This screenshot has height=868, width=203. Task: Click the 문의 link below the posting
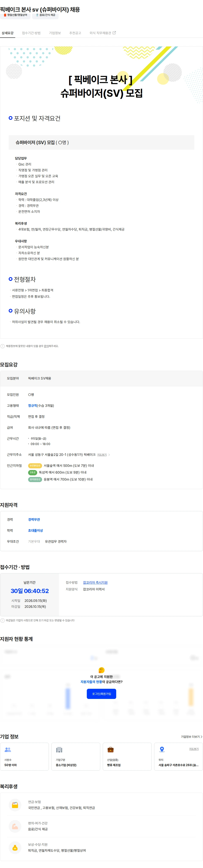(46, 346)
